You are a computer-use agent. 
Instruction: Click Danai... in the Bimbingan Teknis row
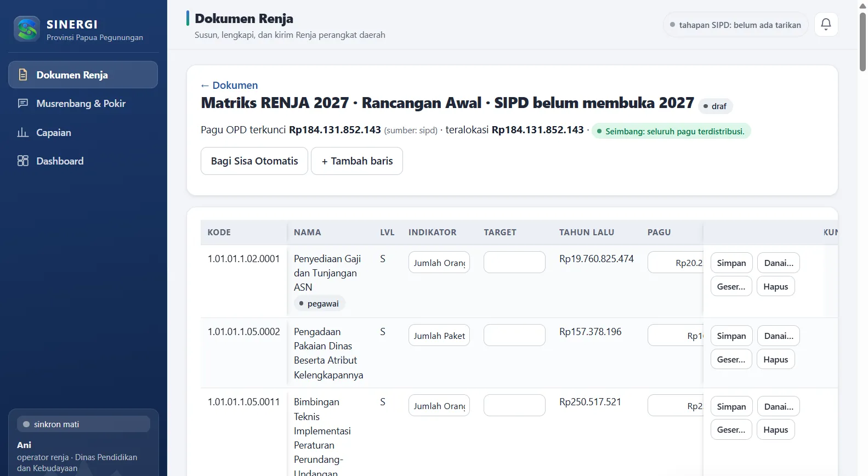pos(779,406)
